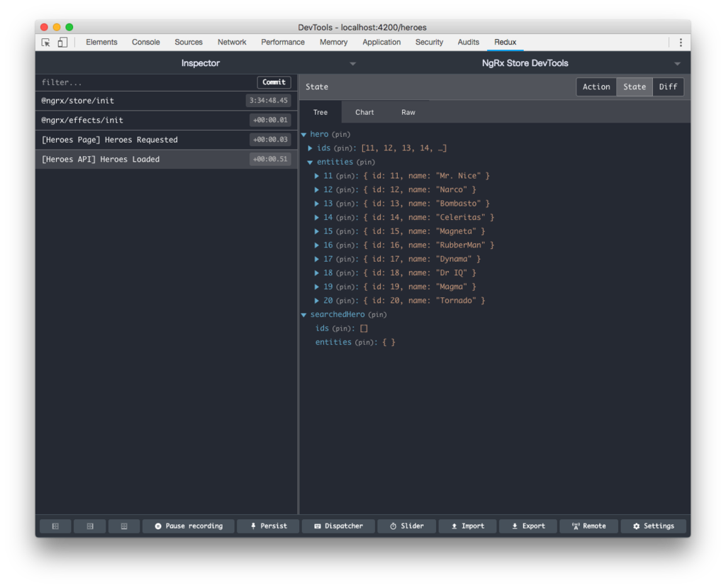
Task: Open the Network DevTools tab
Action: point(232,42)
